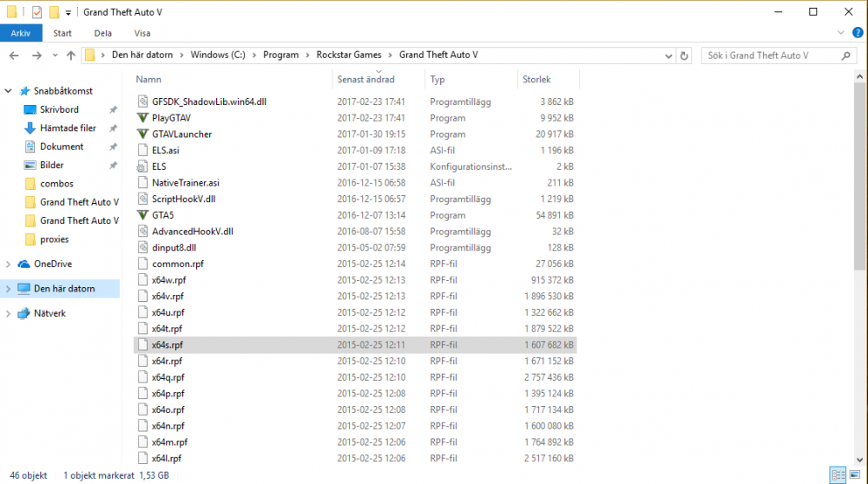Click the GFSDK_ShadowLib.win64.dll file icon

[x=143, y=101]
